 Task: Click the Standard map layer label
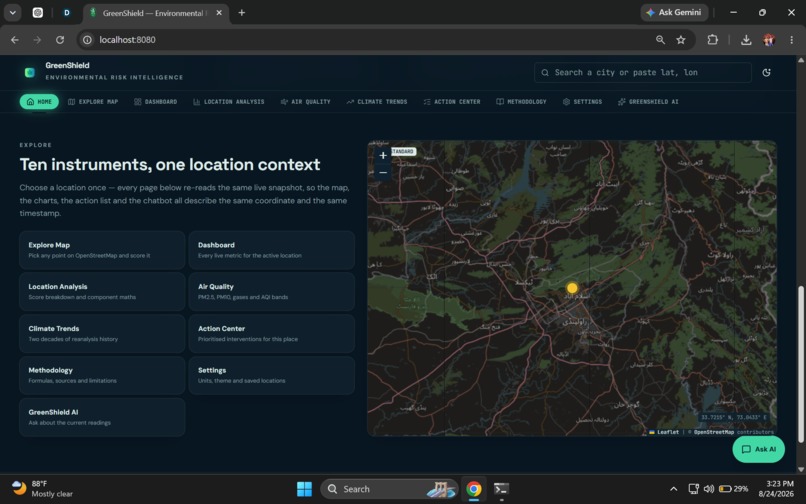[404, 152]
